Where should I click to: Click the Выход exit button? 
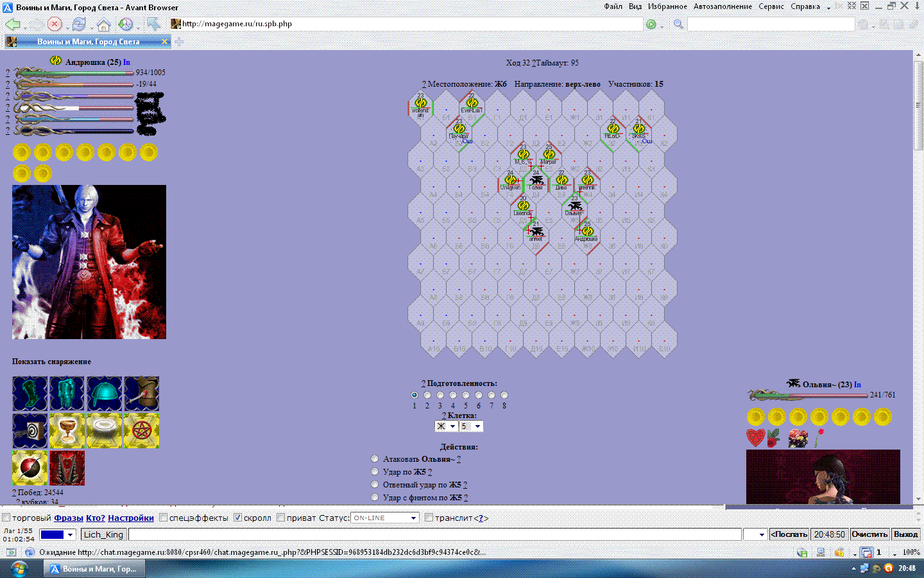[x=906, y=534]
